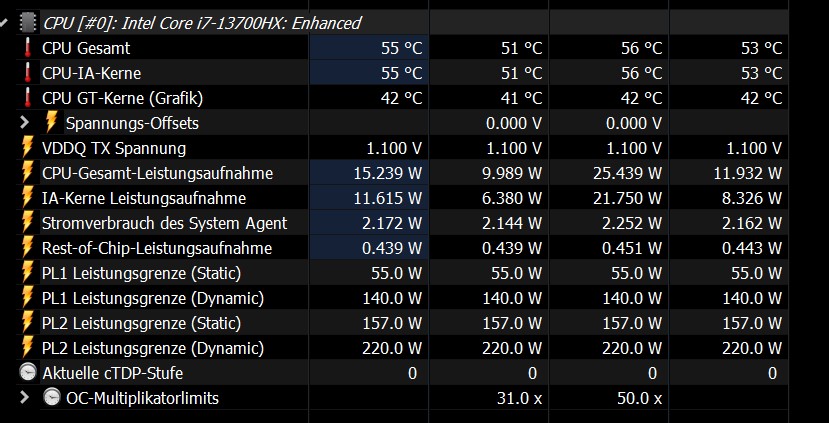This screenshot has width=829, height=423.
Task: Click 2.144 W System Agent minimum
Action: [x=512, y=223]
